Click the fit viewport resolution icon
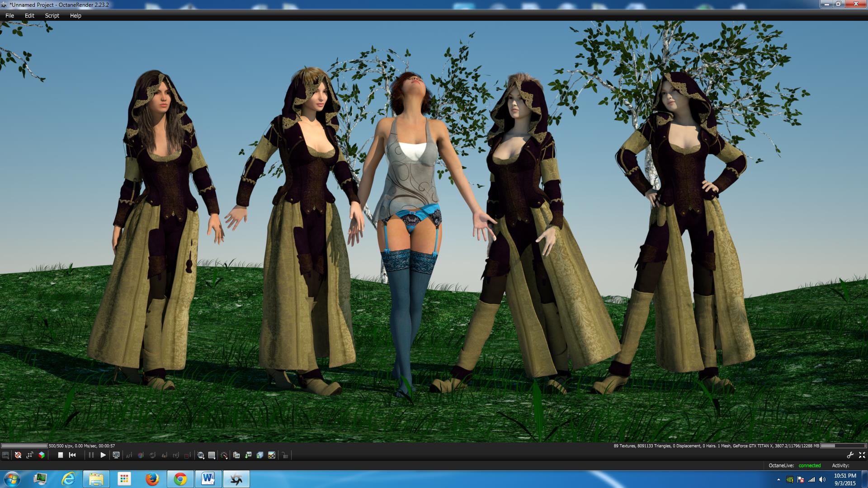 click(x=30, y=455)
